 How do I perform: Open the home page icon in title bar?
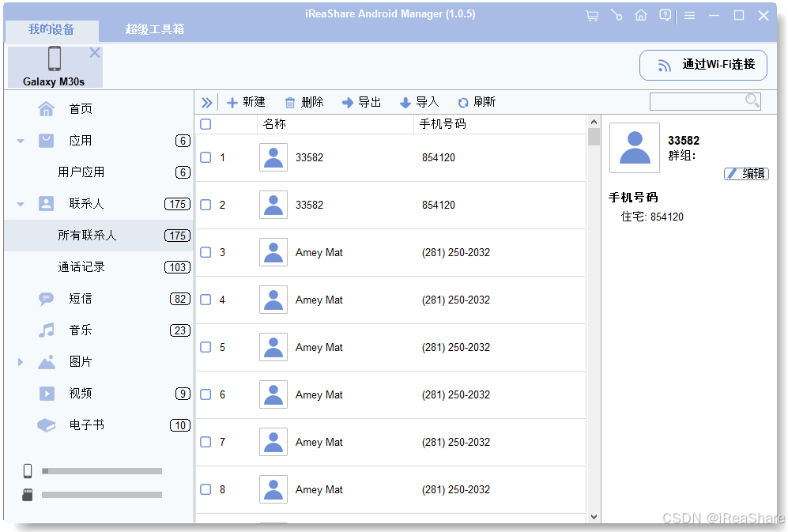(641, 16)
